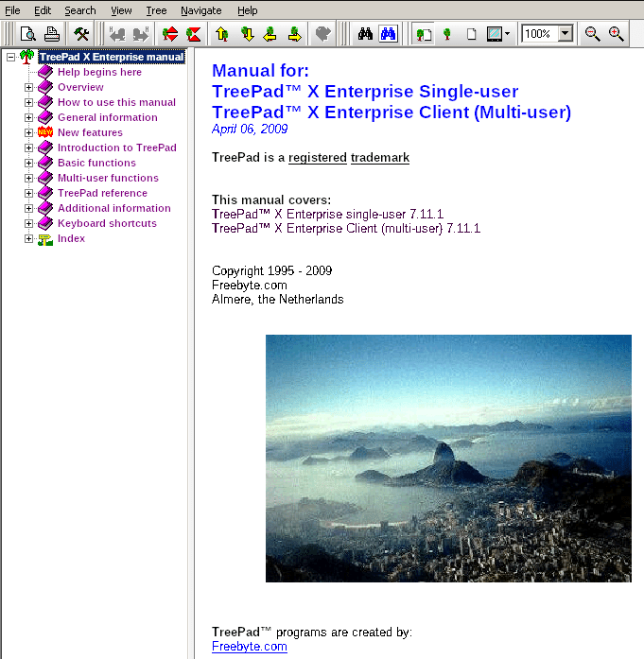
Task: Expand the Additional information node
Action: tap(28, 208)
